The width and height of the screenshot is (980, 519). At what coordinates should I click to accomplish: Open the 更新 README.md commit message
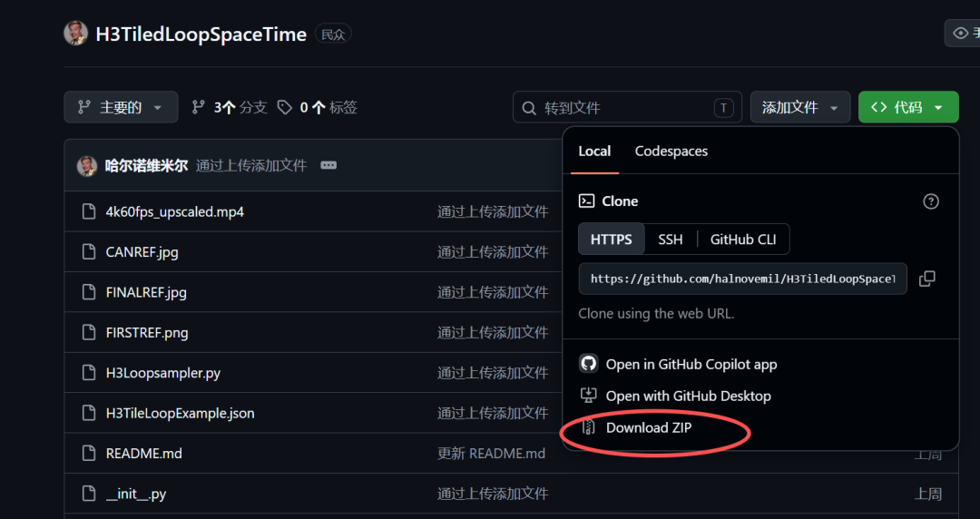point(491,454)
